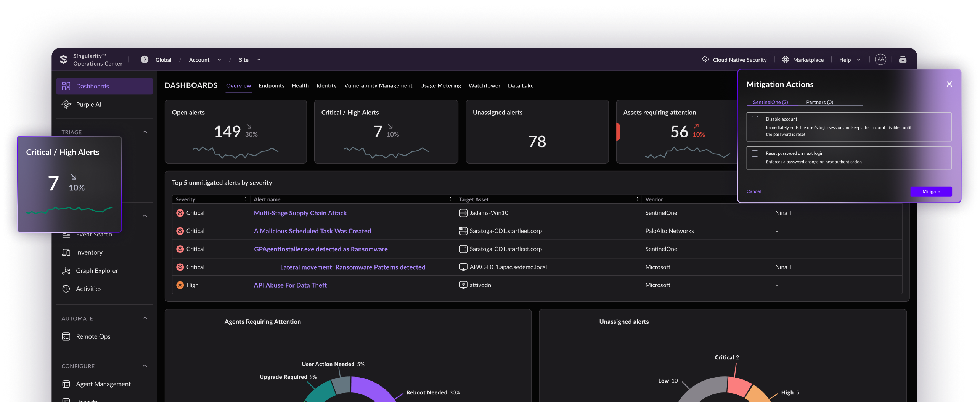980x402 pixels.
Task: Click the high severity icon for API Abuse row
Action: point(180,285)
